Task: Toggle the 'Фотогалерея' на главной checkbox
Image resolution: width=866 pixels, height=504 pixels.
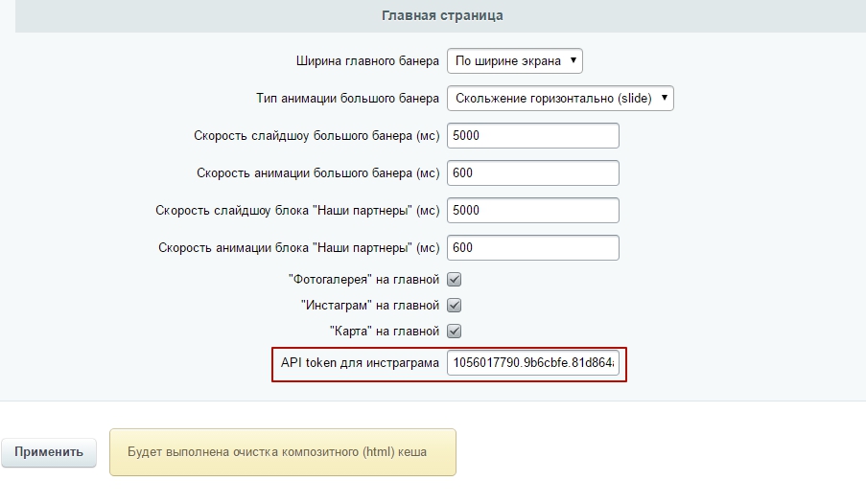Action: (x=456, y=280)
